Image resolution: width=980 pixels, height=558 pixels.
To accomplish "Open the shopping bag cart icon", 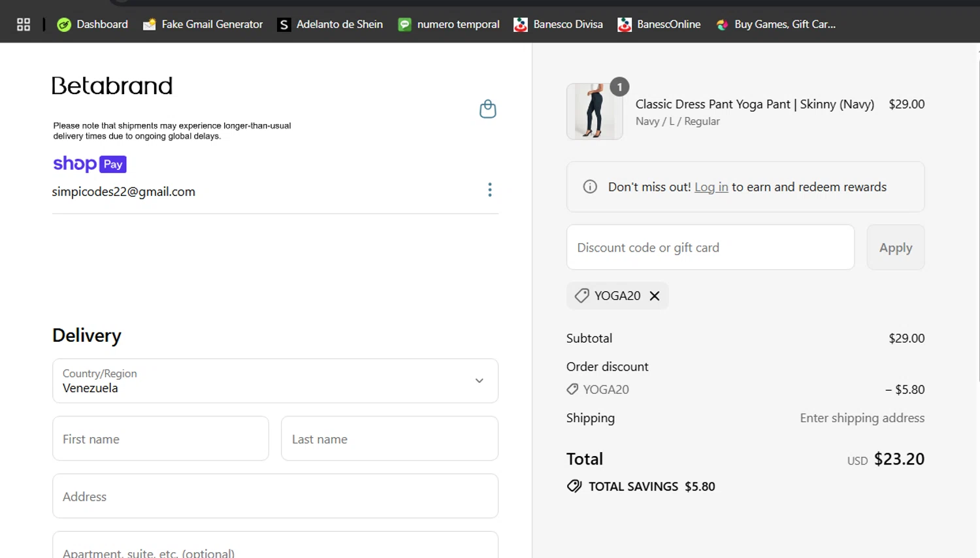I will (488, 108).
